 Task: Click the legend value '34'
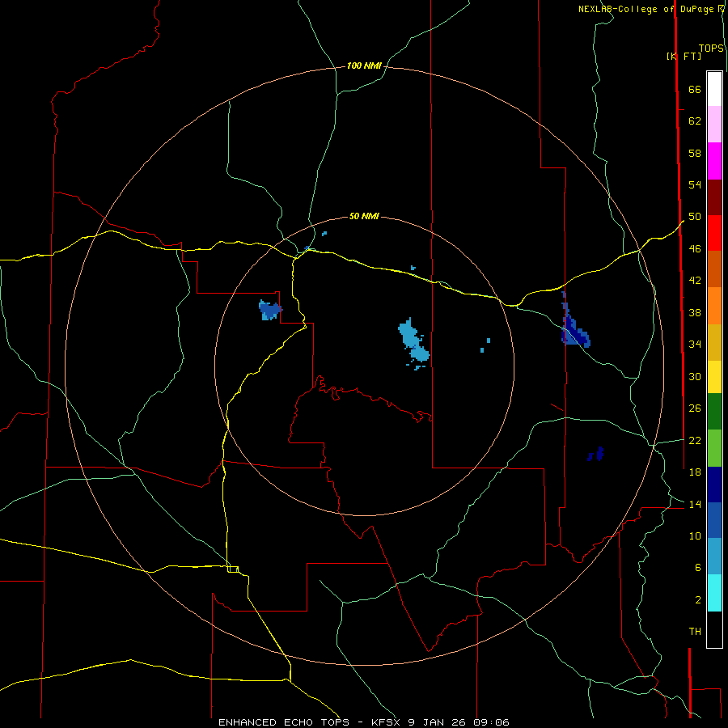pos(695,344)
